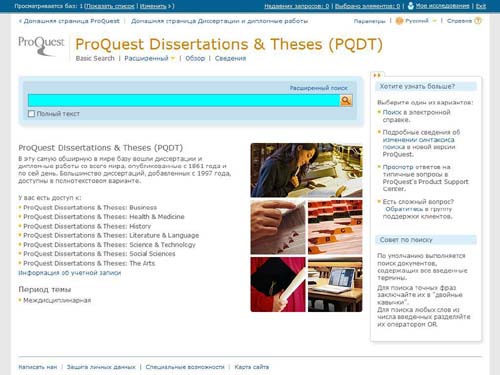The width and height of the screenshot is (500, 375).
Task: Click the student reading photo thumbnail
Action: coord(306,170)
